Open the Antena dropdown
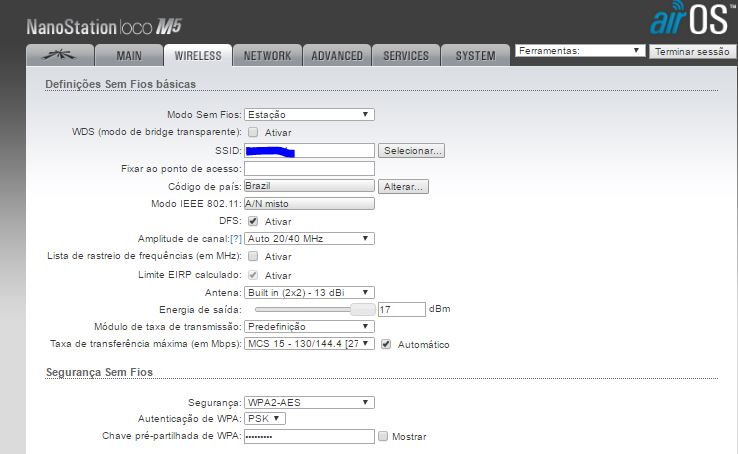 point(309,292)
